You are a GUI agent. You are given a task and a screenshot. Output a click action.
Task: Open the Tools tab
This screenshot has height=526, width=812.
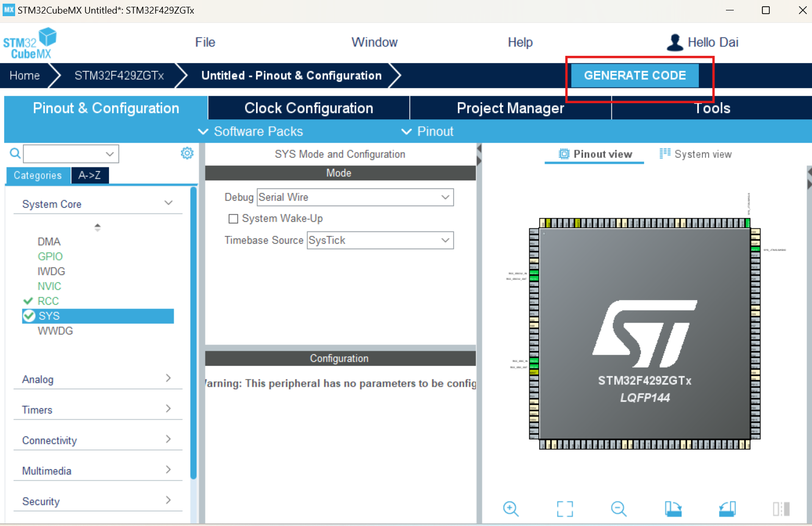(x=712, y=108)
